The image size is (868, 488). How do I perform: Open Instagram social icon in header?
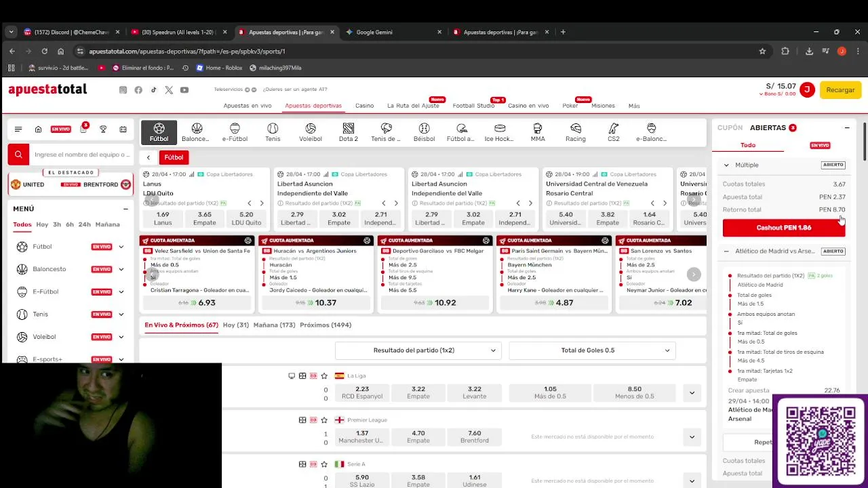pyautogui.click(x=123, y=89)
